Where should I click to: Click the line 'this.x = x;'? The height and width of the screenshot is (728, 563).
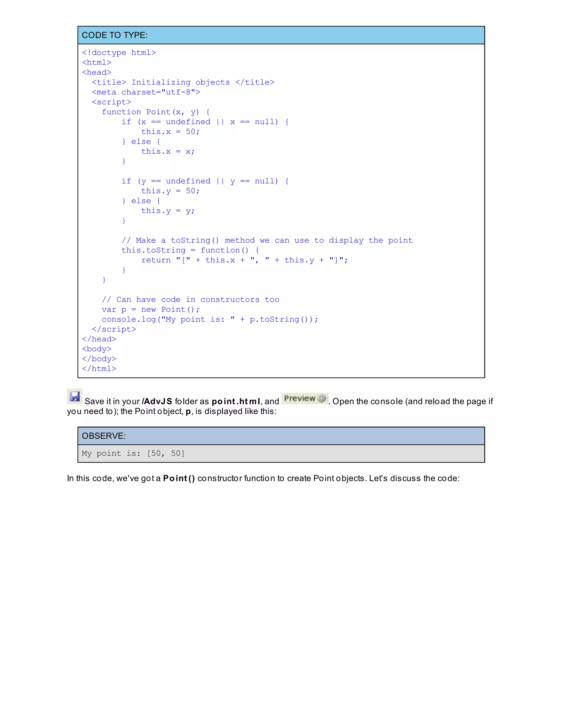point(168,151)
